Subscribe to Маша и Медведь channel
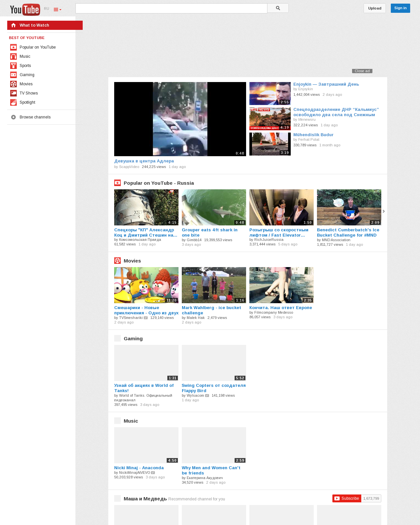The image size is (420, 525). click(347, 498)
